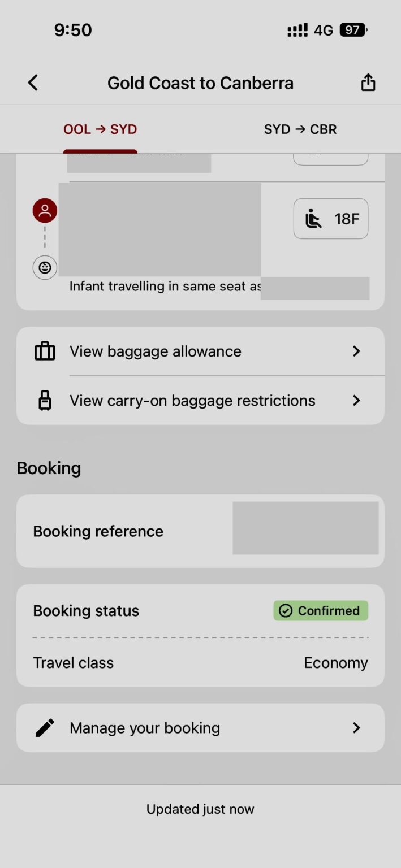Open seat selection by tapping seat 18F
Viewport: 401px width, 868px height.
point(331,219)
